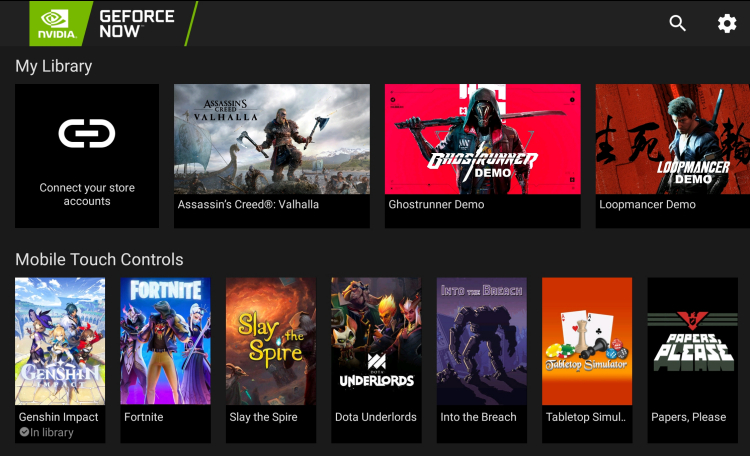The width and height of the screenshot is (750, 456).
Task: Click the Assassin's Creed®: Valhalla title text
Action: pos(248,204)
